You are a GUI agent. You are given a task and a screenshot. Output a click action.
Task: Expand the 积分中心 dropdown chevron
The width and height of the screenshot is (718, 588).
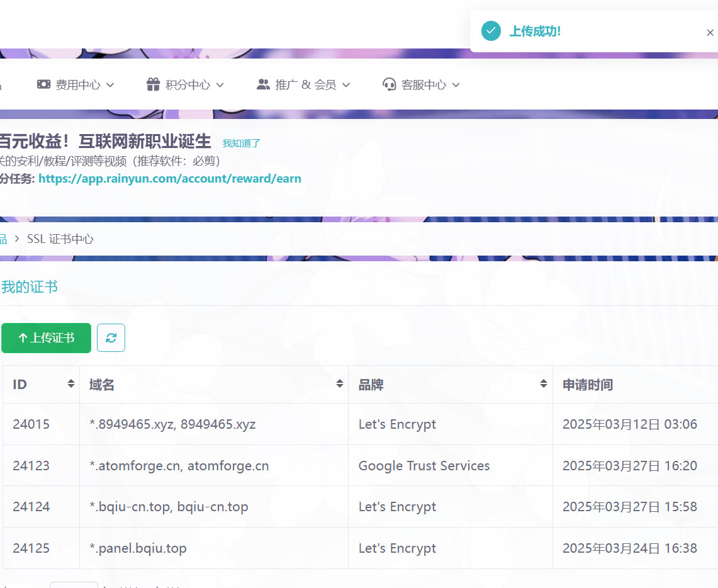click(x=220, y=85)
